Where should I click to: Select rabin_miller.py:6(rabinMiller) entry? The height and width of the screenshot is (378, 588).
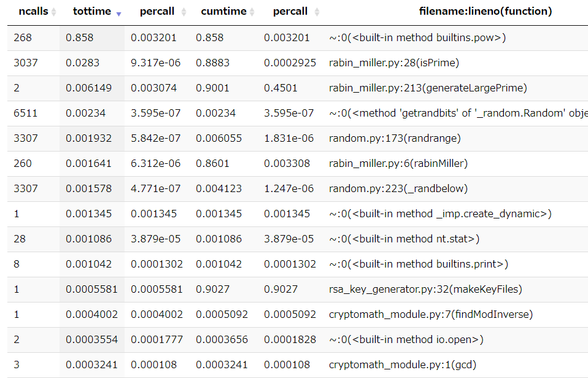click(398, 163)
